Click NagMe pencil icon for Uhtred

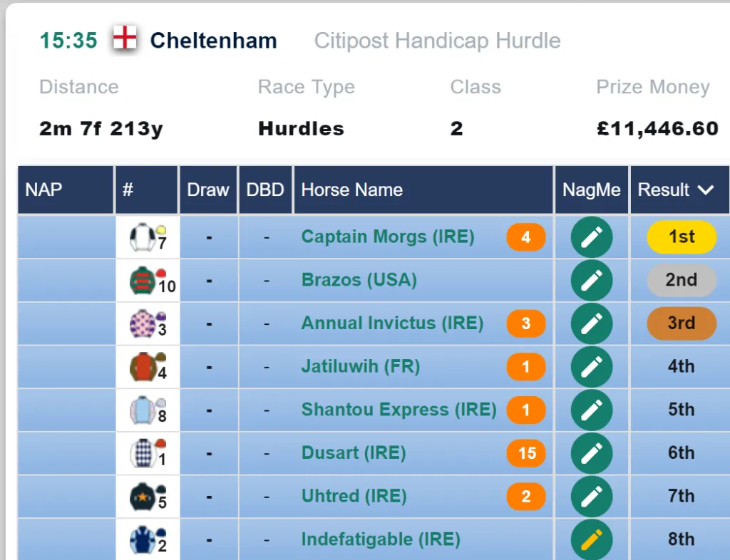(591, 497)
